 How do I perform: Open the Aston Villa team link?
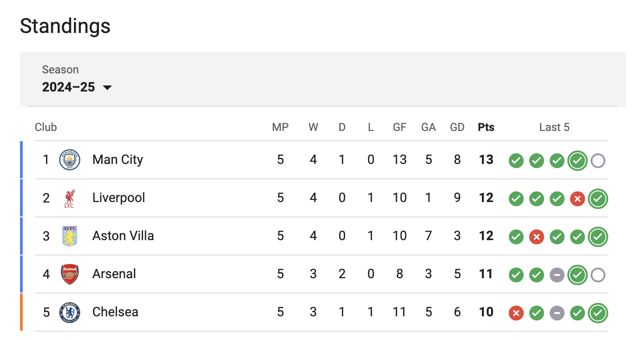[123, 236]
